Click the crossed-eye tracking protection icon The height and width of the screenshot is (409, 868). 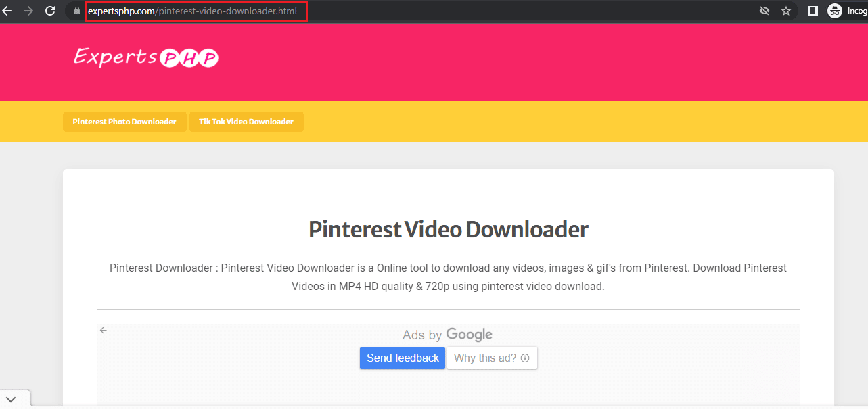point(765,11)
